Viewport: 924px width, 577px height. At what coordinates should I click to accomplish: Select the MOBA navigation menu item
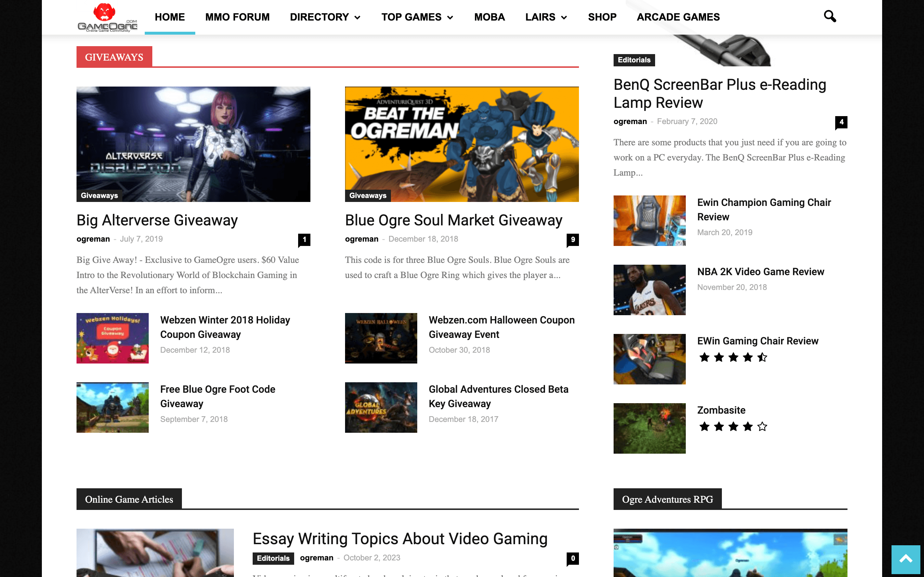coord(489,17)
